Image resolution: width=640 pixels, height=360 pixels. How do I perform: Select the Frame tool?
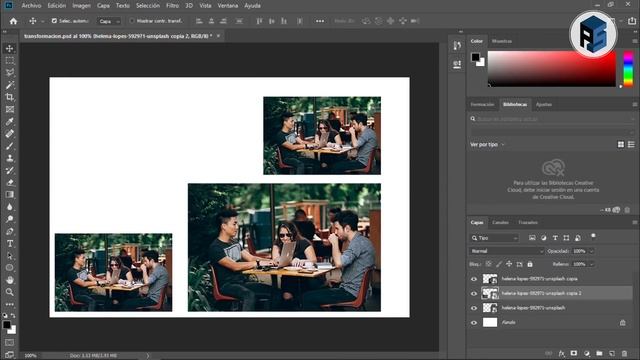pos(9,109)
